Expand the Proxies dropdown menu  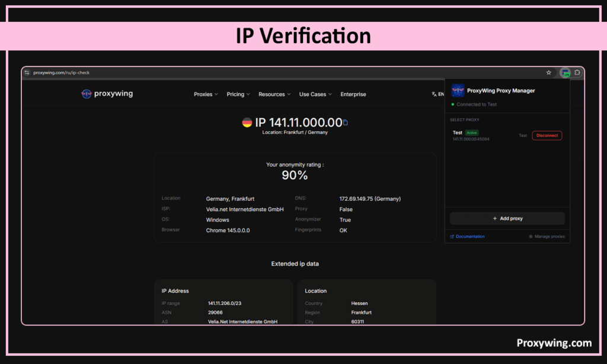tap(206, 94)
